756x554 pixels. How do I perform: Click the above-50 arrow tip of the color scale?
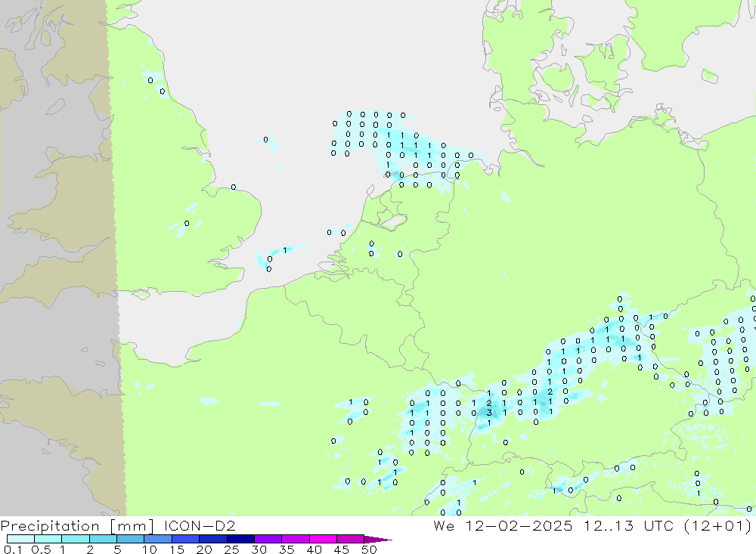tap(377, 540)
